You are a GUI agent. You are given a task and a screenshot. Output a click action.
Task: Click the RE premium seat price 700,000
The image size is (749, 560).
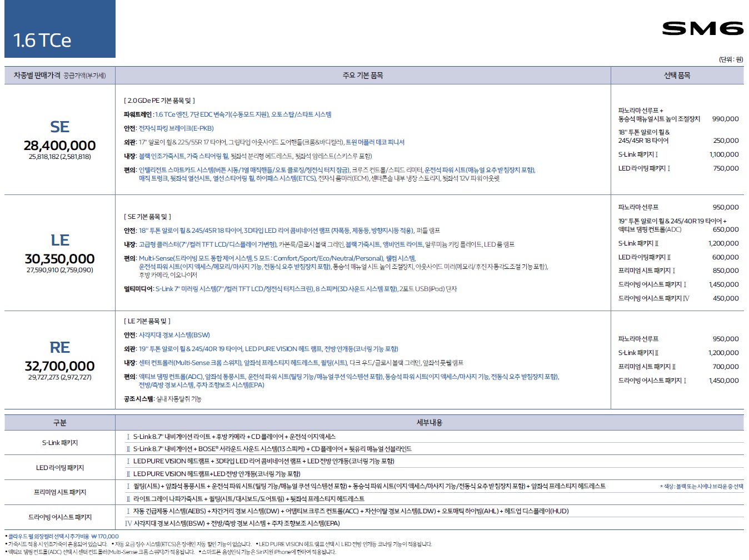click(726, 367)
